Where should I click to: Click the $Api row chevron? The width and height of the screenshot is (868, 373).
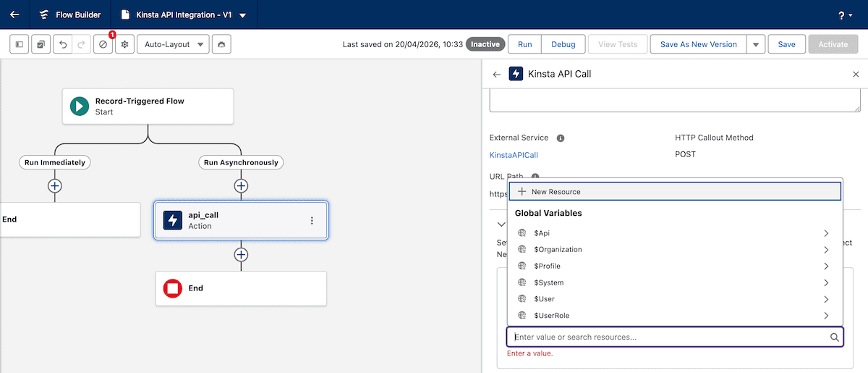[826, 233]
